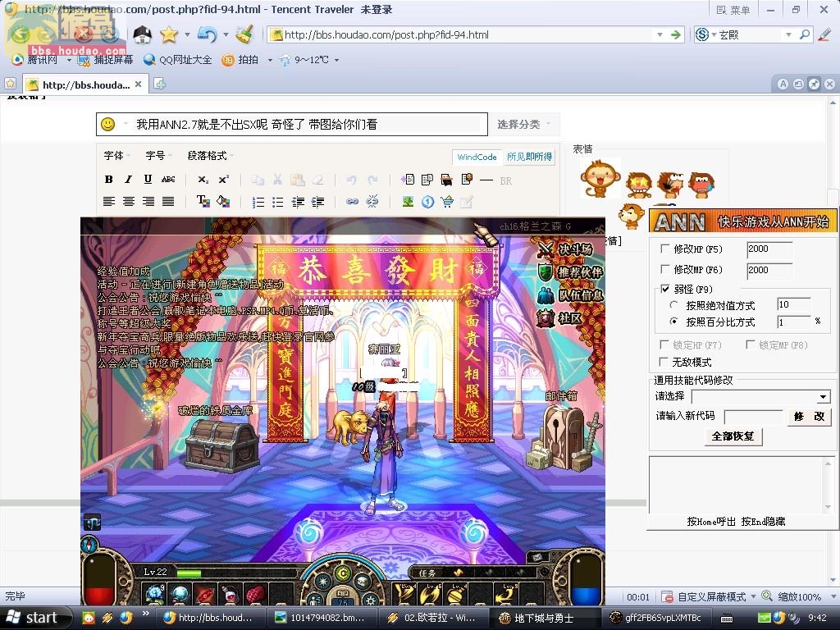Align text right in editor
Screen dimensions: 840x630
click(x=148, y=202)
